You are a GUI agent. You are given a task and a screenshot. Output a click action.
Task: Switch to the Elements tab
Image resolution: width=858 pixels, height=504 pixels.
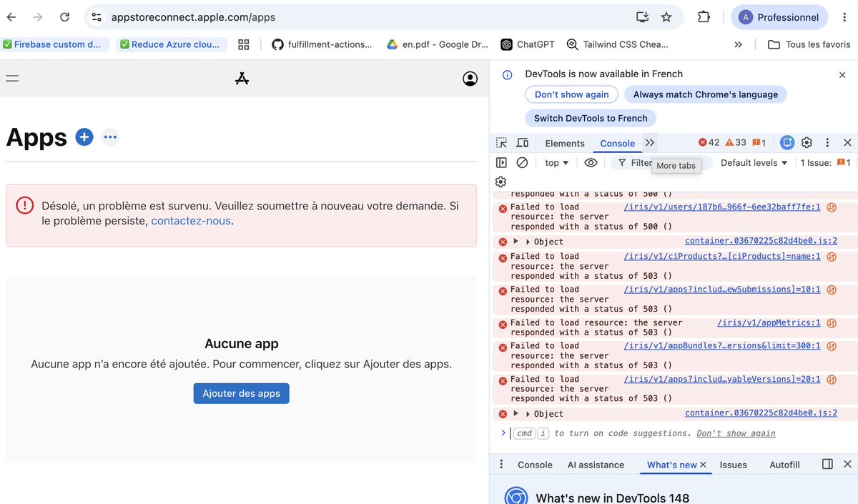[565, 143]
